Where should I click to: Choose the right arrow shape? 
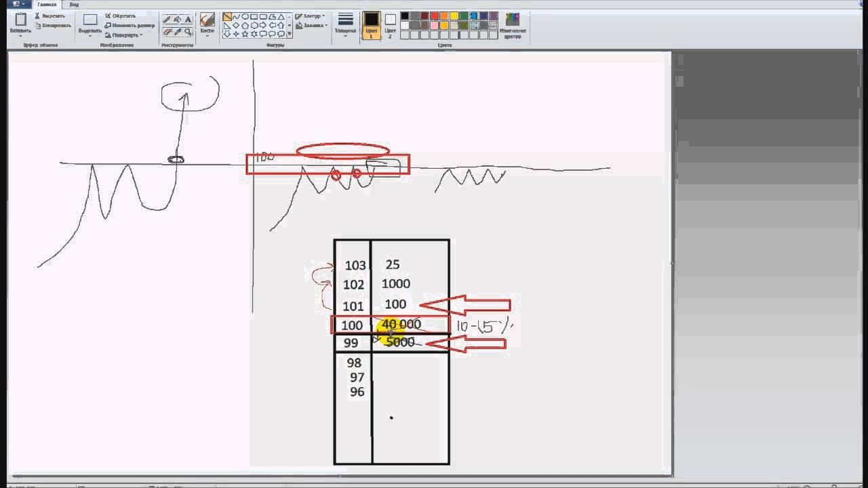[262, 25]
